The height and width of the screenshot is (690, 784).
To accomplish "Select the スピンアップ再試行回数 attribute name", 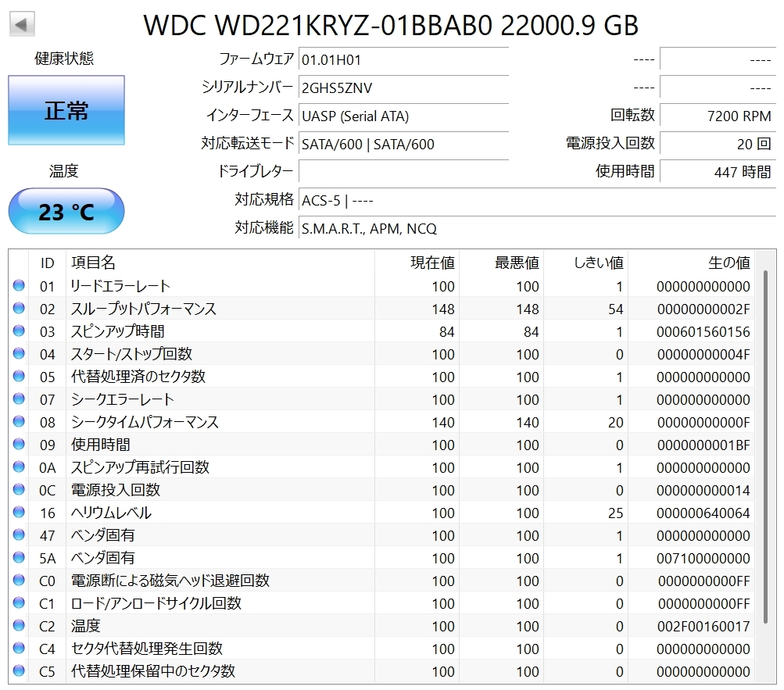I will tap(140, 467).
